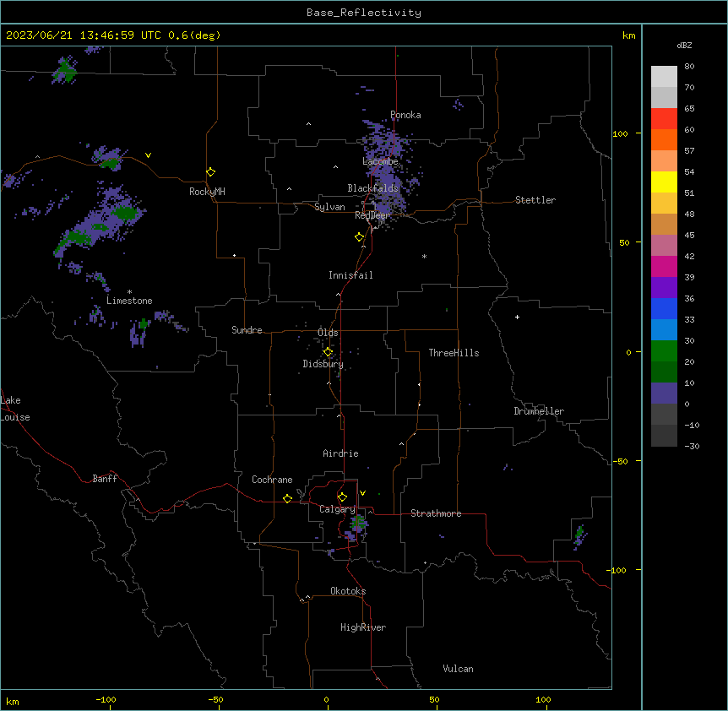Viewport: 728px width, 711px height.
Task: Click the Okotoks town label
Action: (348, 591)
